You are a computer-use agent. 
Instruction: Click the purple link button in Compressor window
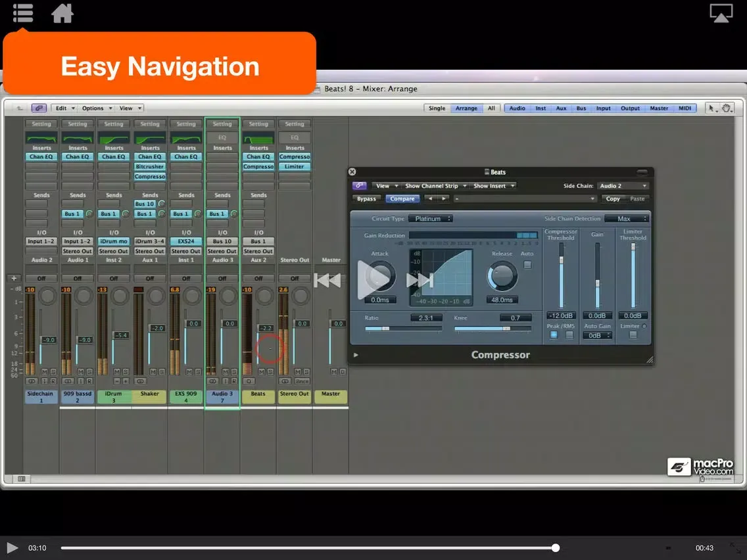click(359, 186)
